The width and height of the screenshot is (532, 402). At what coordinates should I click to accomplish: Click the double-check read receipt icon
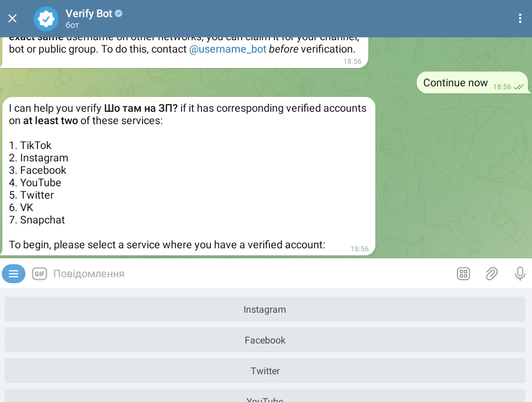point(518,87)
